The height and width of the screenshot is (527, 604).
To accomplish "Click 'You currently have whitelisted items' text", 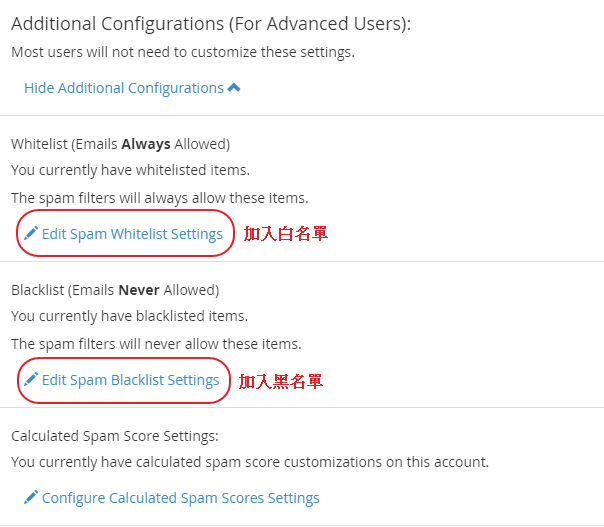I will point(130,170).
